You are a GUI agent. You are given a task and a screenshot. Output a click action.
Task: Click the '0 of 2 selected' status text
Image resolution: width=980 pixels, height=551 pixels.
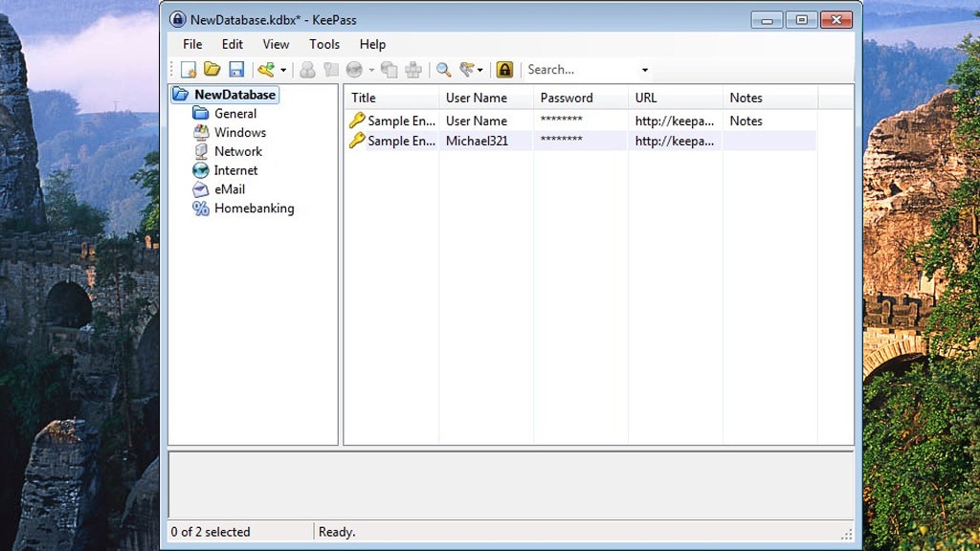[211, 532]
